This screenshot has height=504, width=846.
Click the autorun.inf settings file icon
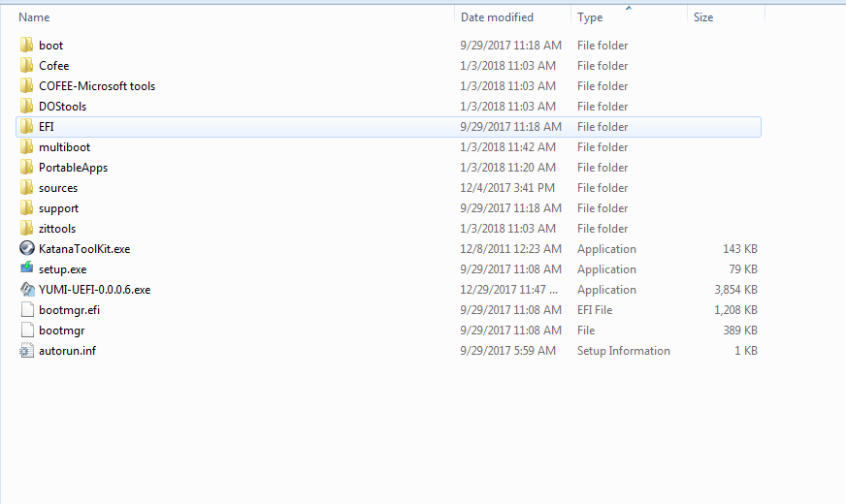click(x=26, y=350)
